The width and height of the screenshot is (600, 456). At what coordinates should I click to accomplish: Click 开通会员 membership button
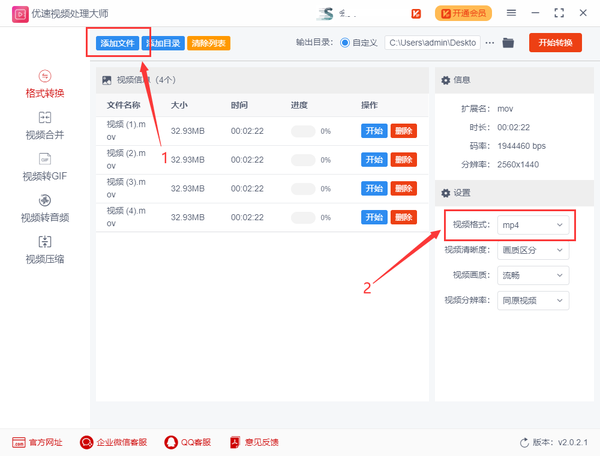pos(463,13)
